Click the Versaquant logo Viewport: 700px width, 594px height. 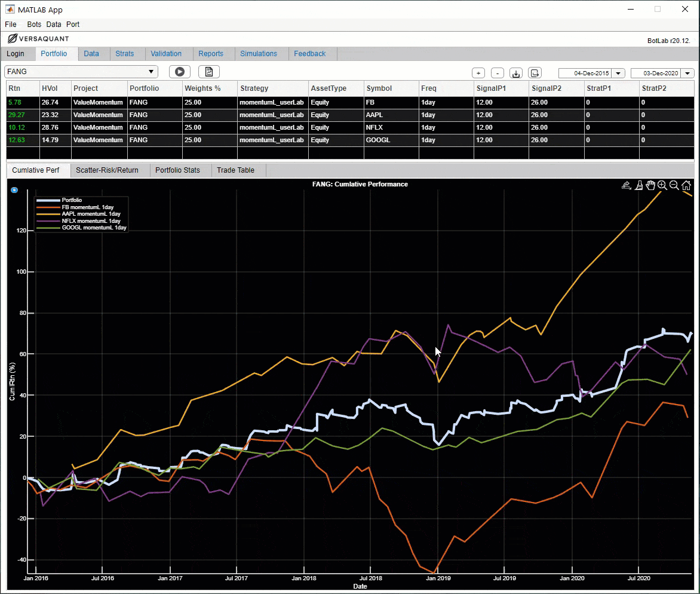point(38,39)
